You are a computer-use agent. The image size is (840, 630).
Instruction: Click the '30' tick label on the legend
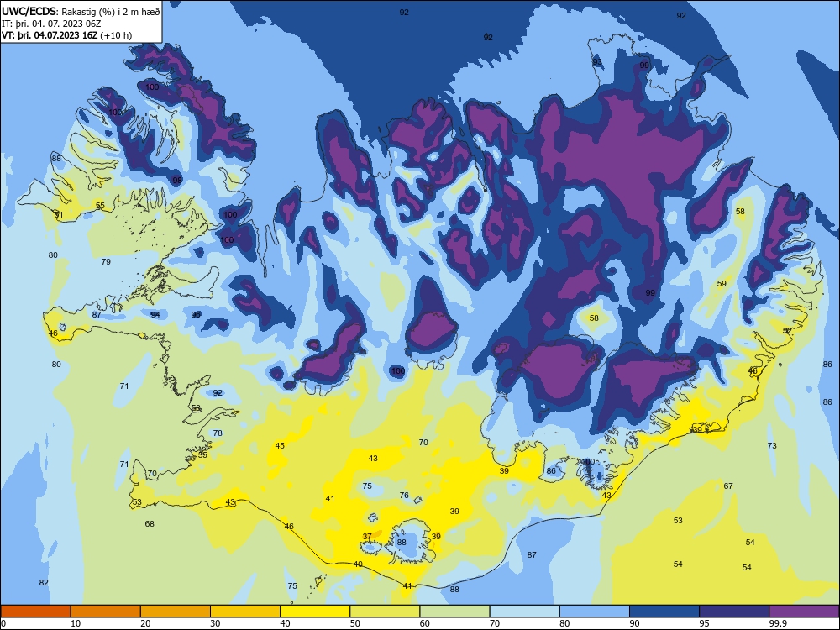[215, 623]
